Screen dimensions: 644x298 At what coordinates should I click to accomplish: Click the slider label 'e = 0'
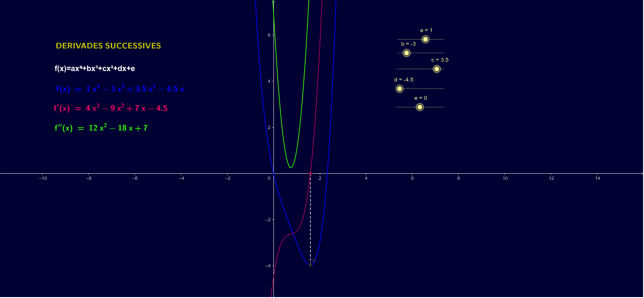pos(421,98)
